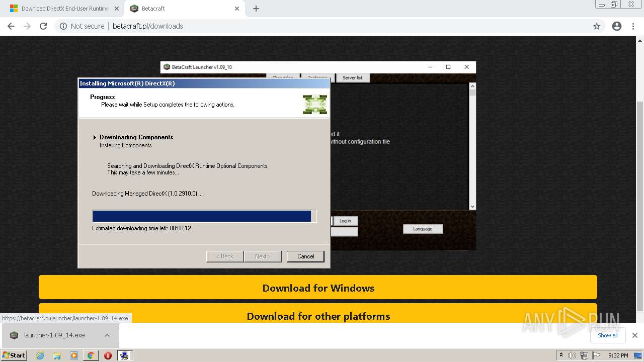
Task: Click the DirectX logo icon in setup header
Action: (315, 104)
